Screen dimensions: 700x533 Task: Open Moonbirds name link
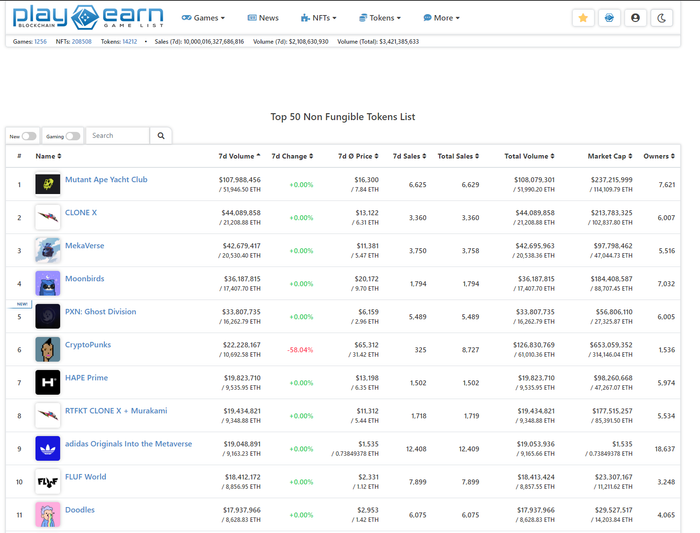pyautogui.click(x=85, y=279)
